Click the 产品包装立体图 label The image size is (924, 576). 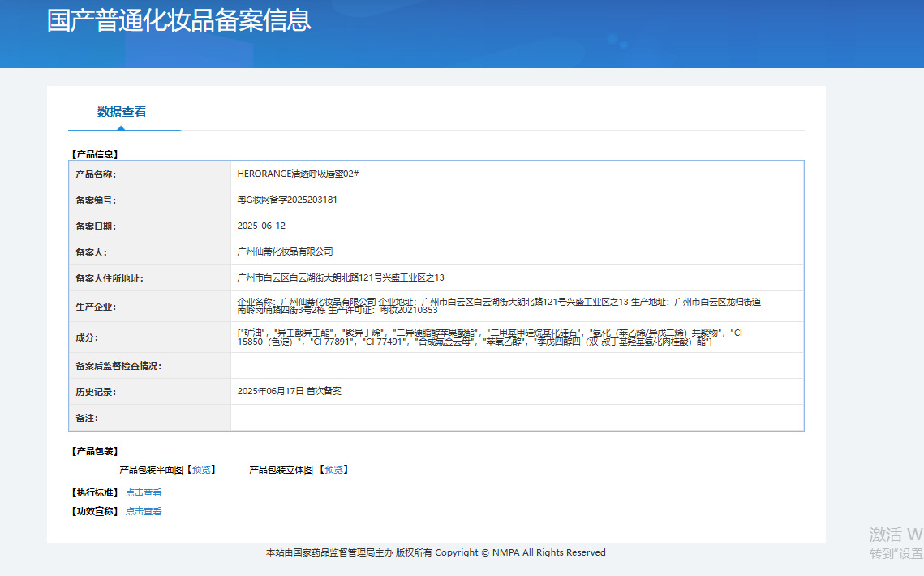click(281, 470)
